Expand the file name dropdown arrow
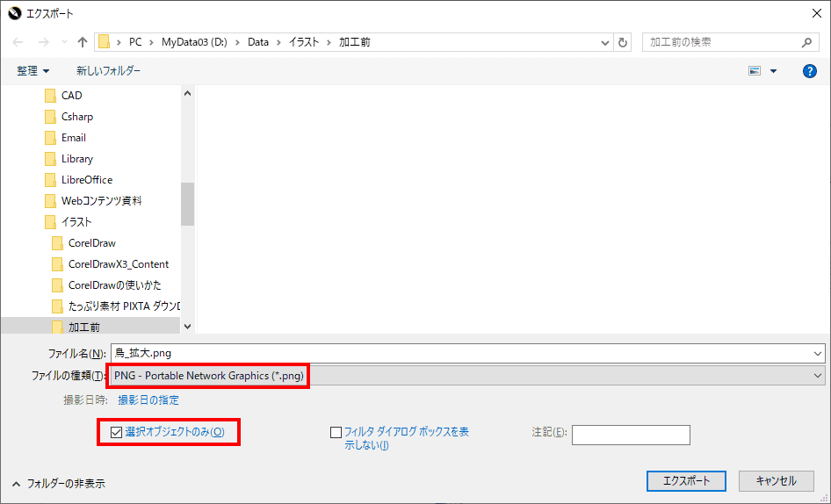Viewport: 831px width, 504px height. (x=817, y=354)
